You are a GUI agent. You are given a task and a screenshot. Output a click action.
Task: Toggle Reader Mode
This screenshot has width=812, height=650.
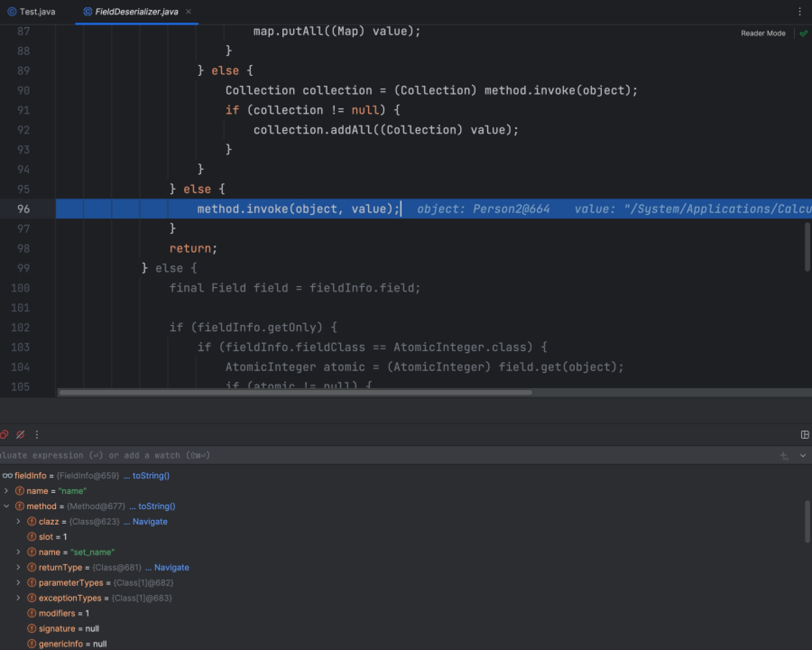[x=763, y=33]
